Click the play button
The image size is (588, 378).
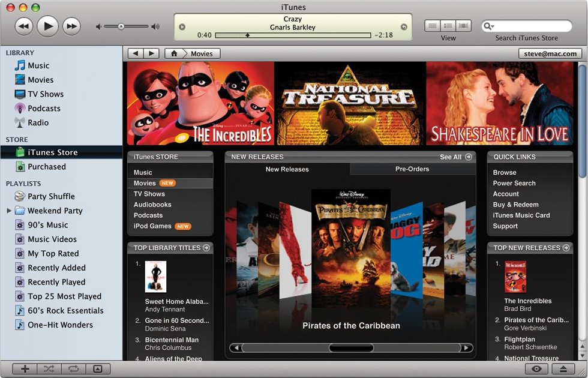point(47,26)
